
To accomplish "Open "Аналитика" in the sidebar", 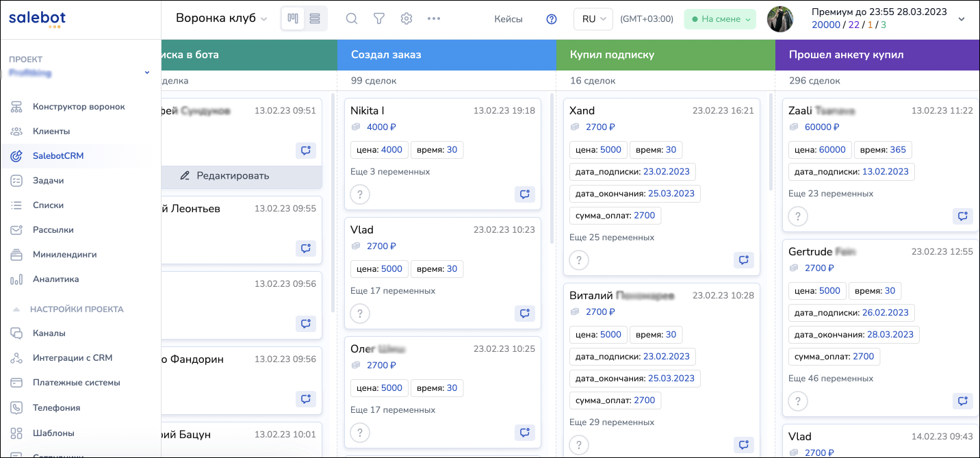I will 55,279.
